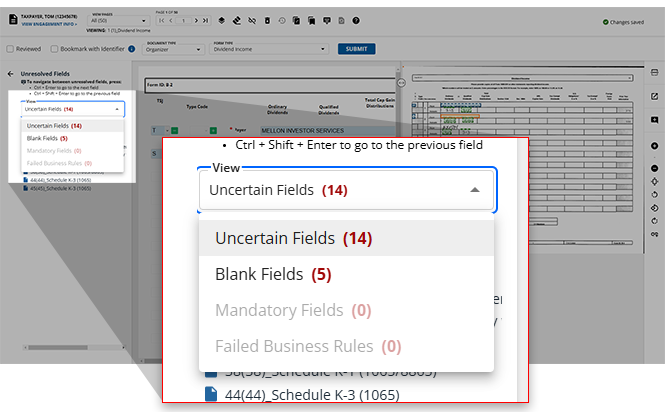
Task: Click the unlink toolbar icon
Action: point(252,20)
